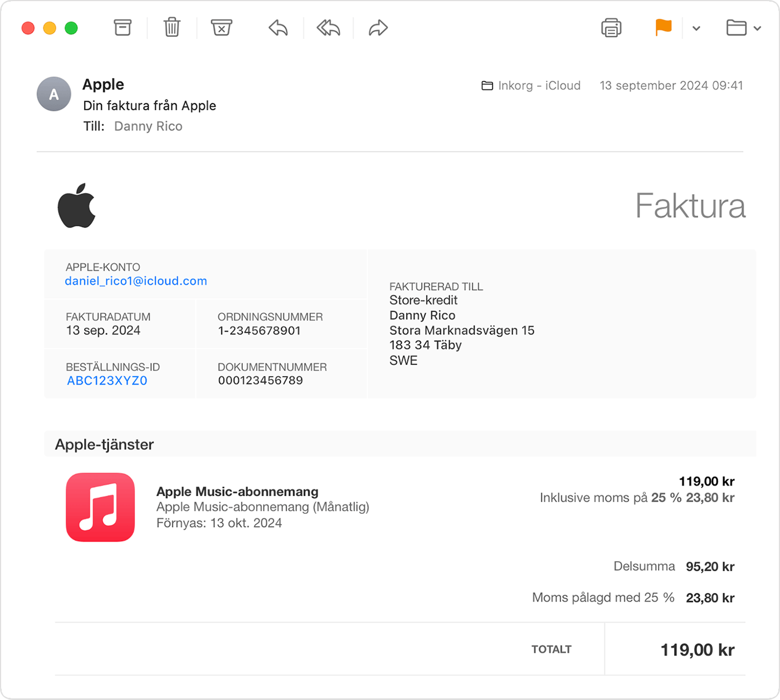Move the message to the trash
The image size is (780, 700).
tap(172, 27)
